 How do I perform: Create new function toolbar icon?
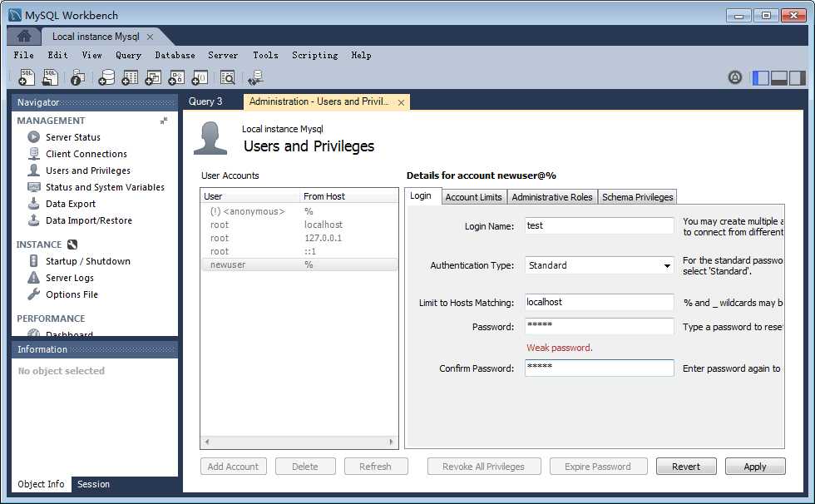200,77
